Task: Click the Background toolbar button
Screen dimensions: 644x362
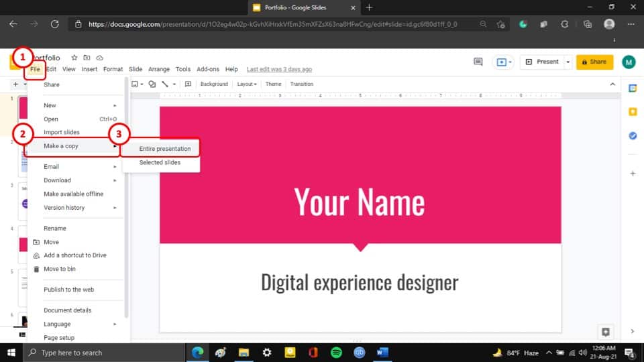Action: pyautogui.click(x=214, y=84)
